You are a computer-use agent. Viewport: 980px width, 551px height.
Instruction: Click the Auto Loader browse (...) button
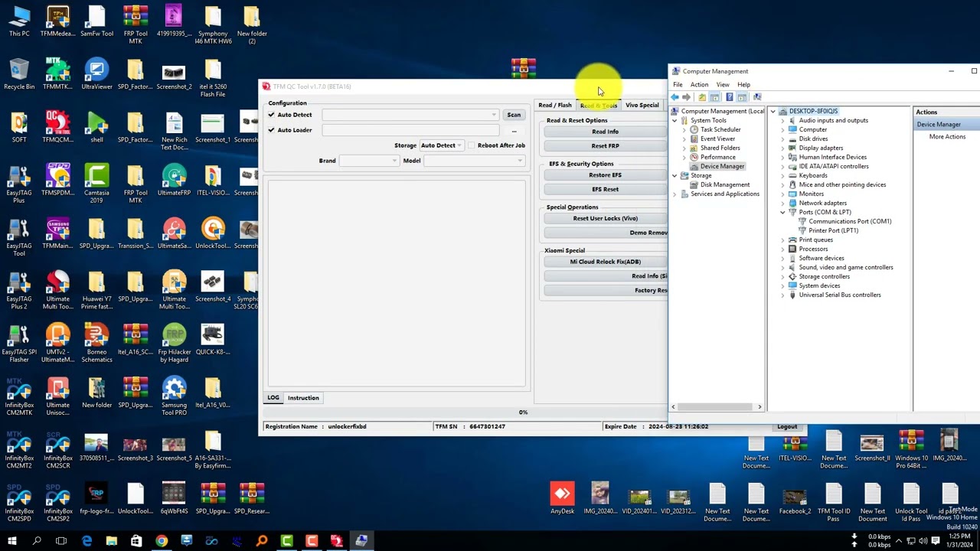(x=514, y=130)
